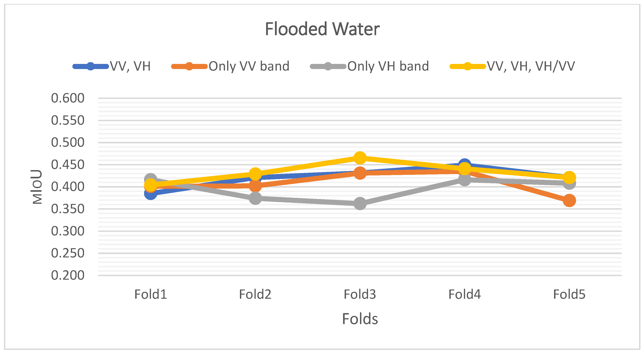The height and width of the screenshot is (354, 644).
Task: Select the orange data point at Fold5
Action: coord(569,200)
